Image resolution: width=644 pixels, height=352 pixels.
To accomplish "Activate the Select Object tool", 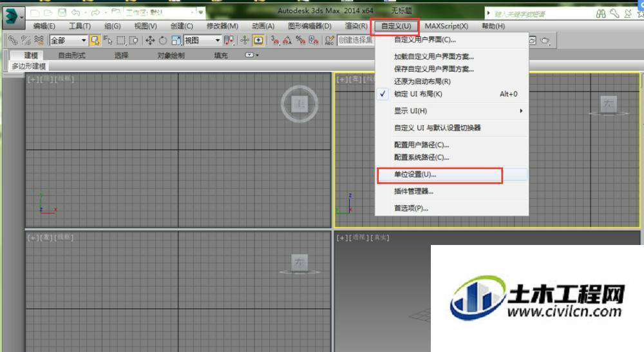I will (x=95, y=41).
